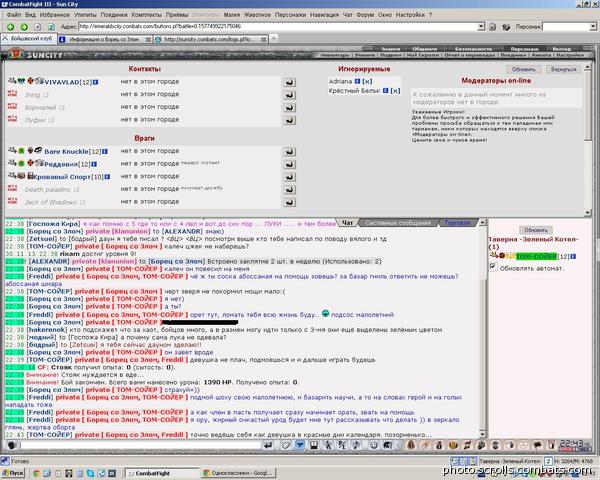Remove Adriana from ignore list with [x]
This screenshot has width=600, height=480.
coord(367,81)
